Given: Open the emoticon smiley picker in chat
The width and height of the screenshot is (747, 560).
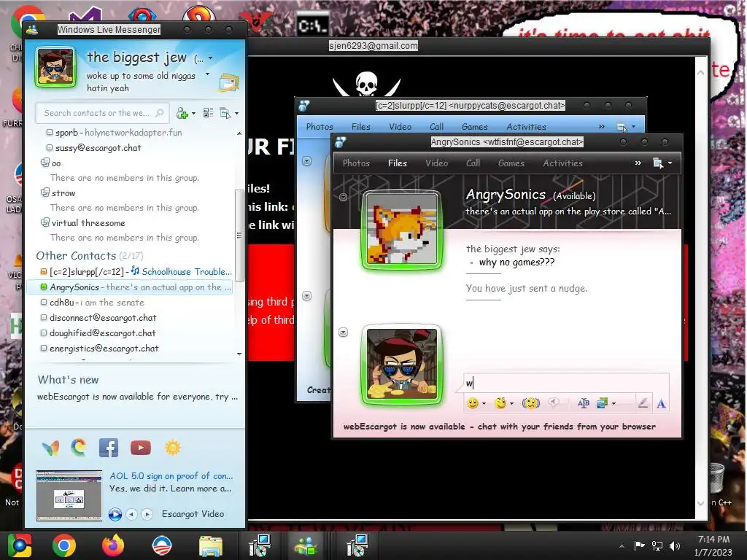Looking at the screenshot, I should pyautogui.click(x=472, y=403).
